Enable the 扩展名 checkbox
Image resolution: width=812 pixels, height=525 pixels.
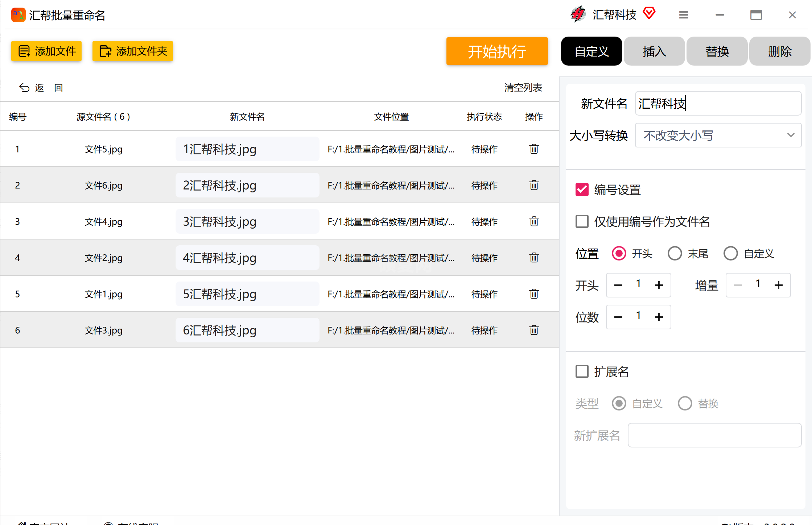(582, 371)
